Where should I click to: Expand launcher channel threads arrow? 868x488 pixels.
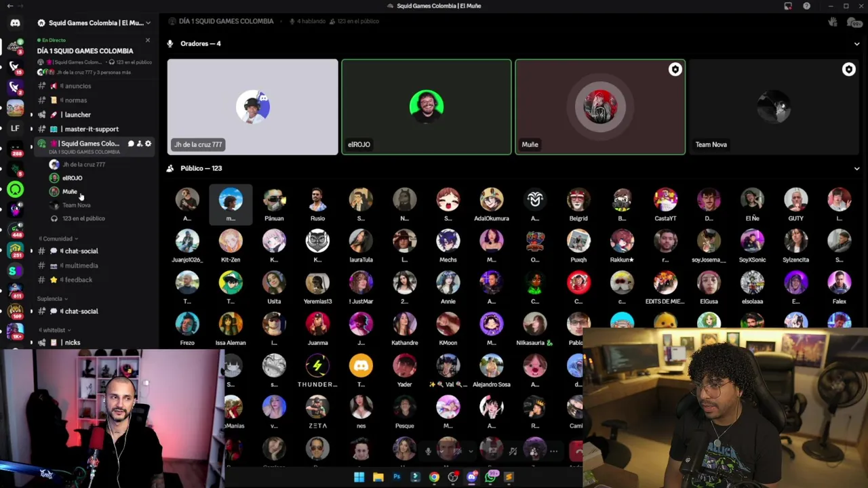(x=31, y=115)
